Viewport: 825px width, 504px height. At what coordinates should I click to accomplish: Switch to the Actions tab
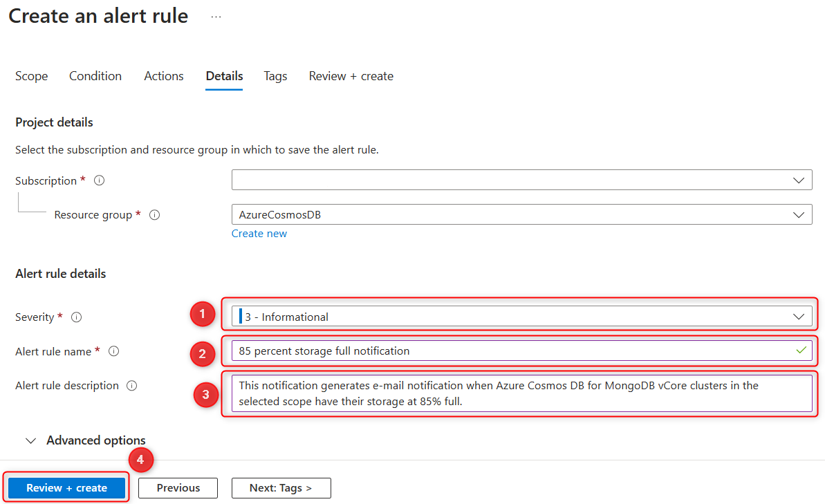tap(163, 76)
